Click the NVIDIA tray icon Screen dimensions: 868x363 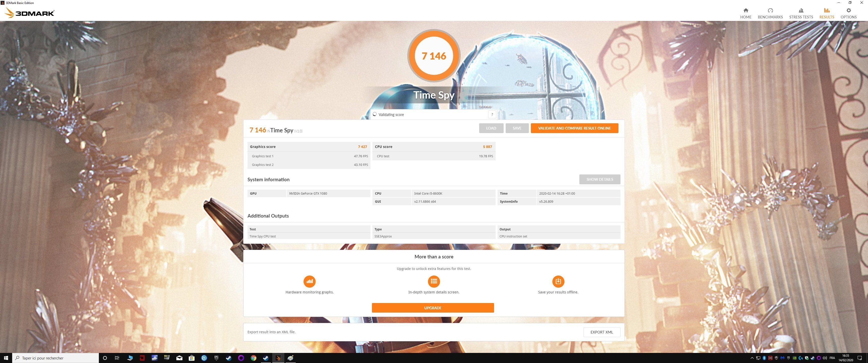(x=795, y=358)
